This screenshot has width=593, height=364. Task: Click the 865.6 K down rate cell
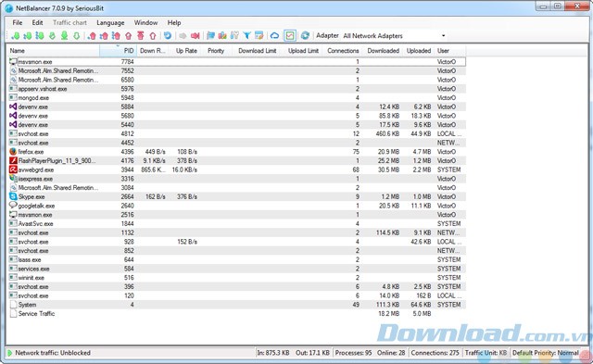153,169
